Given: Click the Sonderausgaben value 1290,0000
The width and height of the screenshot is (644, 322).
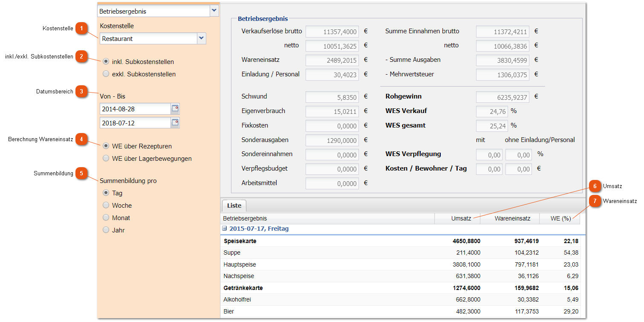Looking at the screenshot, I should point(332,140).
